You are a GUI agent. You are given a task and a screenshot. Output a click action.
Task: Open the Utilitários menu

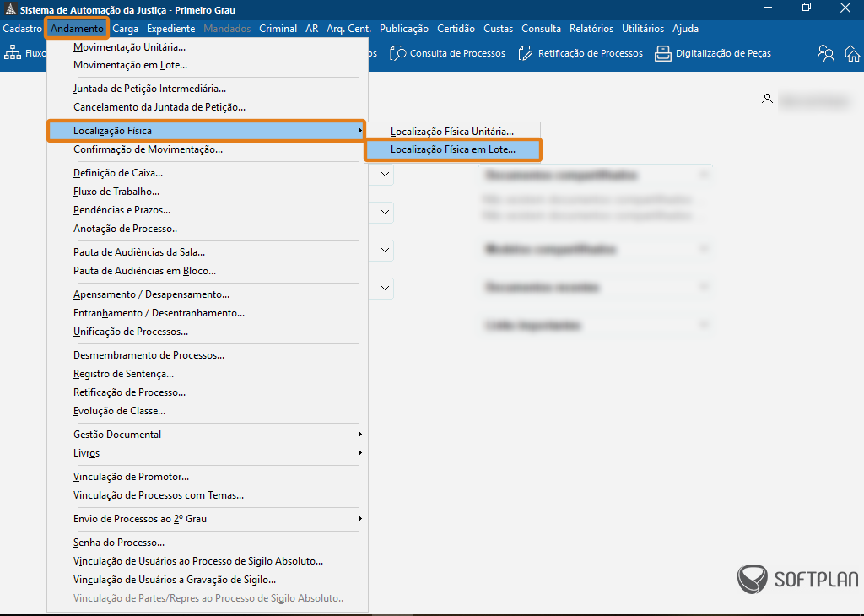(643, 29)
